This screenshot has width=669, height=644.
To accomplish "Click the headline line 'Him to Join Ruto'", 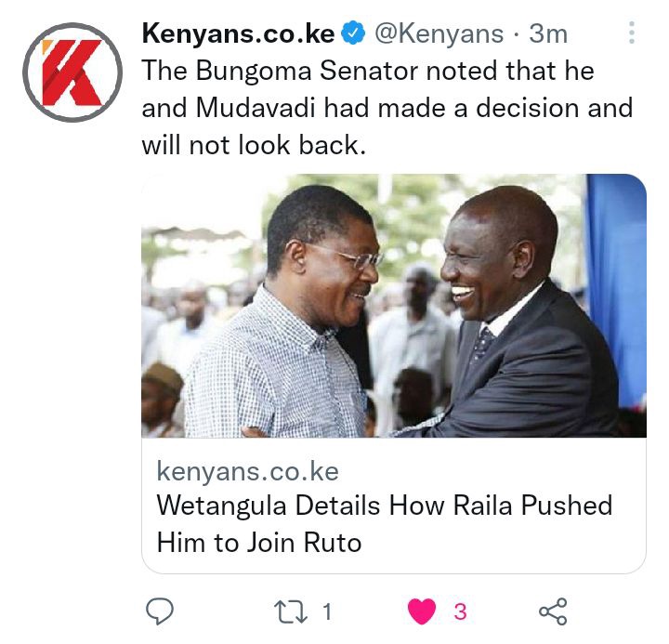I will click(x=259, y=543).
